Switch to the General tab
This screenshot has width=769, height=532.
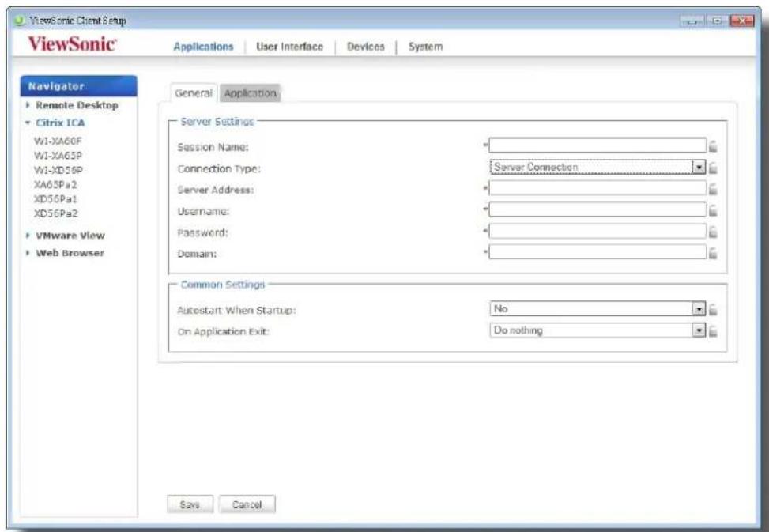click(193, 93)
